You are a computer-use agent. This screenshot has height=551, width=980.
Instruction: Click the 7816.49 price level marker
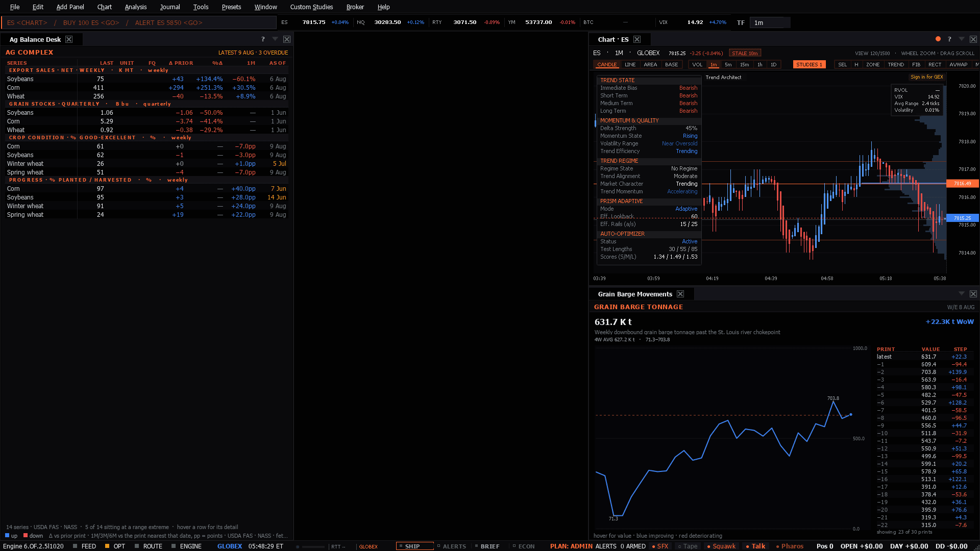(x=962, y=183)
